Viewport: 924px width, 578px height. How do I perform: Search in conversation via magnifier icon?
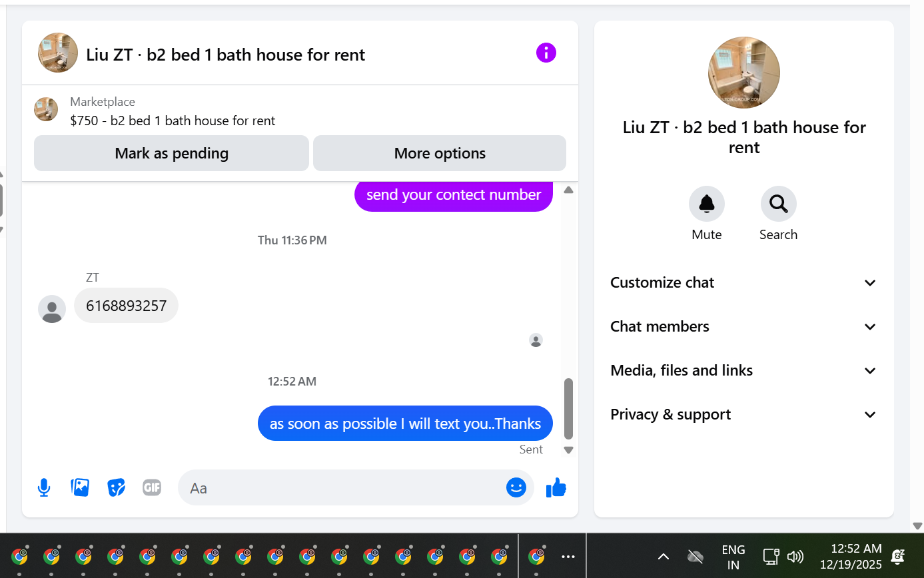tap(778, 204)
